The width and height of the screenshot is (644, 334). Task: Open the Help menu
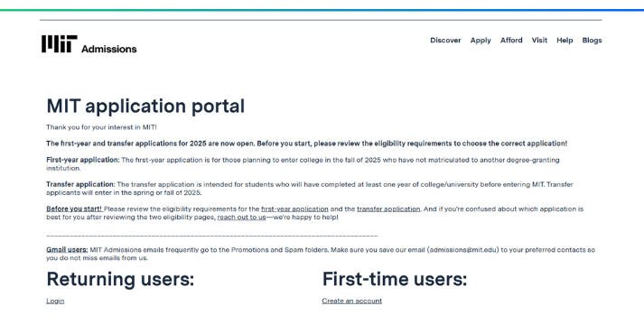pyautogui.click(x=565, y=41)
